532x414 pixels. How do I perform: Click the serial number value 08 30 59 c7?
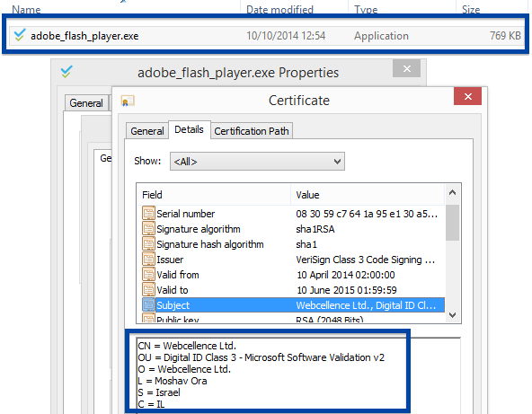367,214
